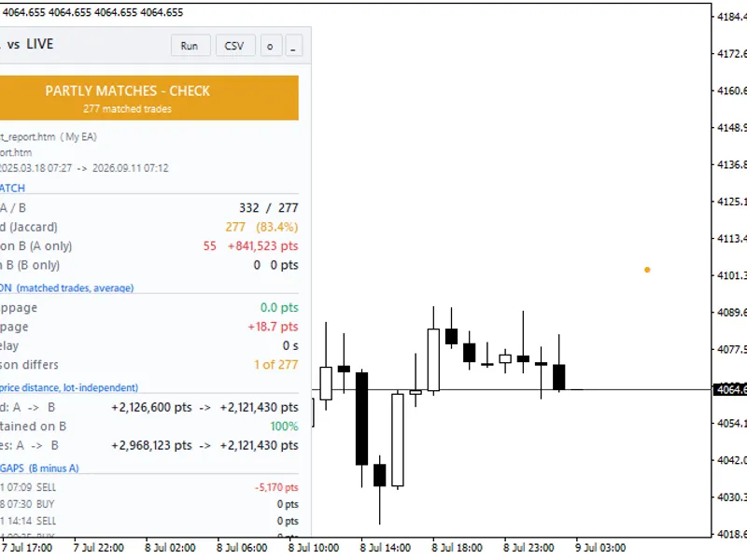Export results with the CSV button
747x560 pixels.
(235, 46)
